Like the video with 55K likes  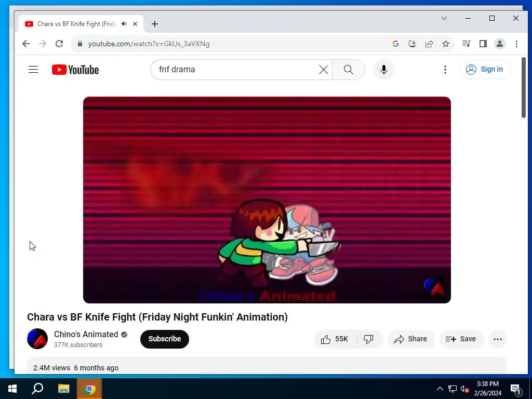coord(335,339)
